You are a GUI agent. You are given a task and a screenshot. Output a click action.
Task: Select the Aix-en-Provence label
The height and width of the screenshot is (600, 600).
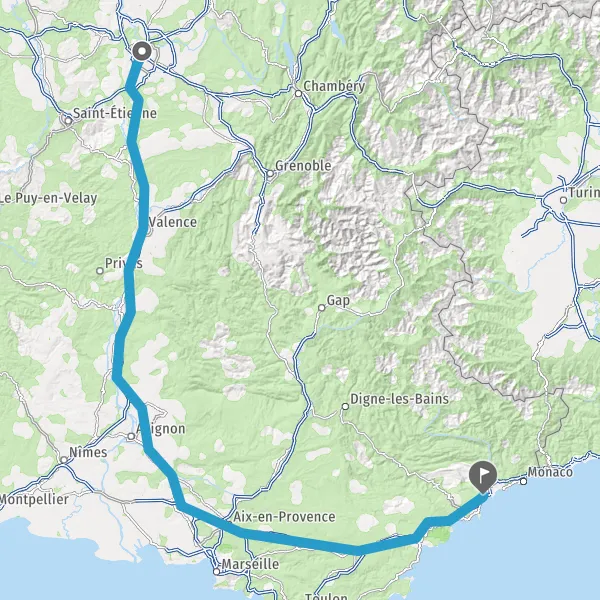pyautogui.click(x=284, y=517)
